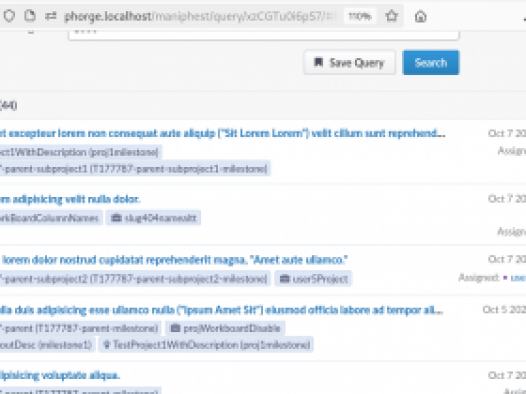Click the "Oct 5" task date
Viewport: 526px width, 394px height.
pyautogui.click(x=504, y=309)
